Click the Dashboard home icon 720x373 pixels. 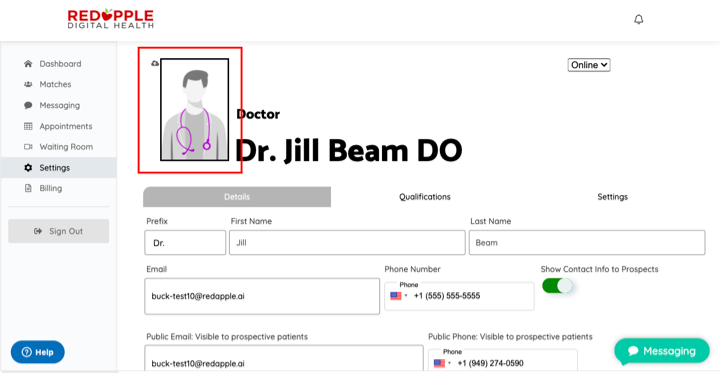point(28,64)
